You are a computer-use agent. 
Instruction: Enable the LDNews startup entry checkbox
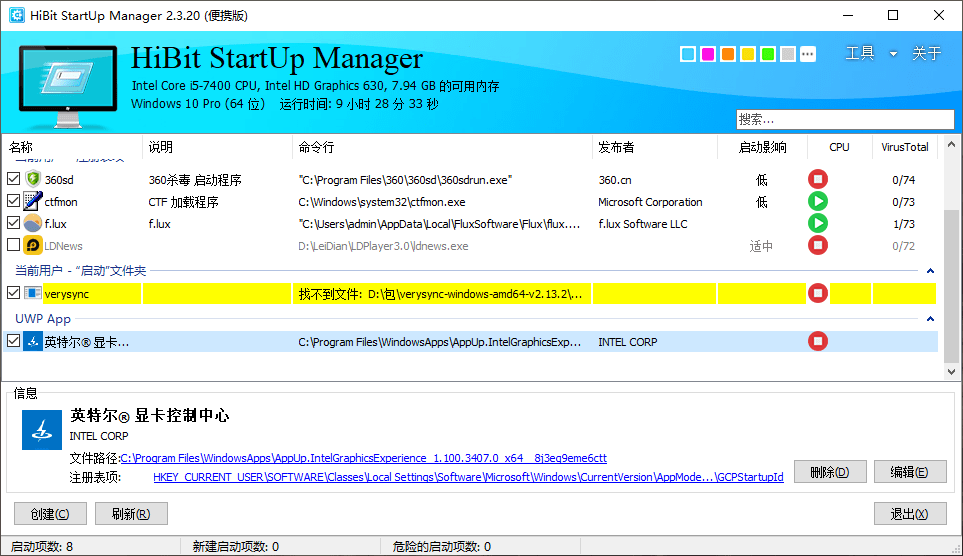(14, 245)
